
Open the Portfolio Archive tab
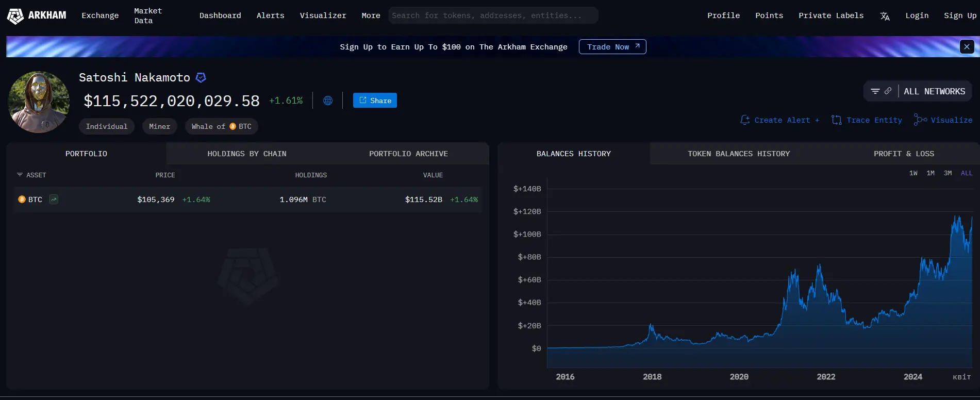click(408, 154)
